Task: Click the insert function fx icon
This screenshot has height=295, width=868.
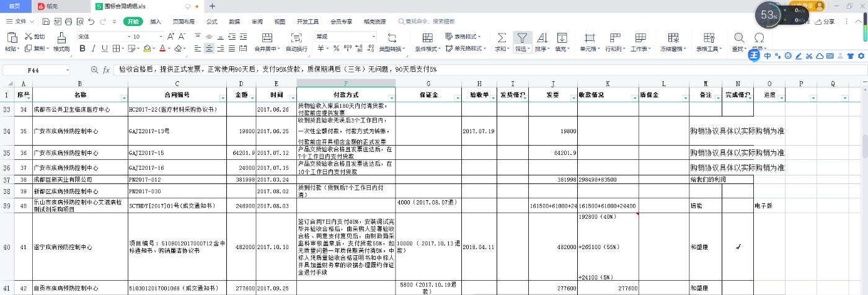Action: [106, 70]
